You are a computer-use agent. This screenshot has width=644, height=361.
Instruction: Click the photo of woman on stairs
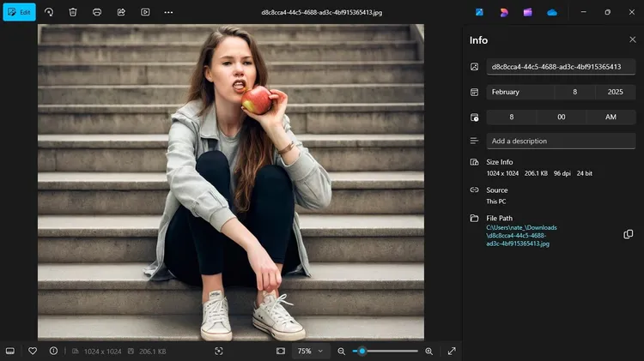point(231,182)
